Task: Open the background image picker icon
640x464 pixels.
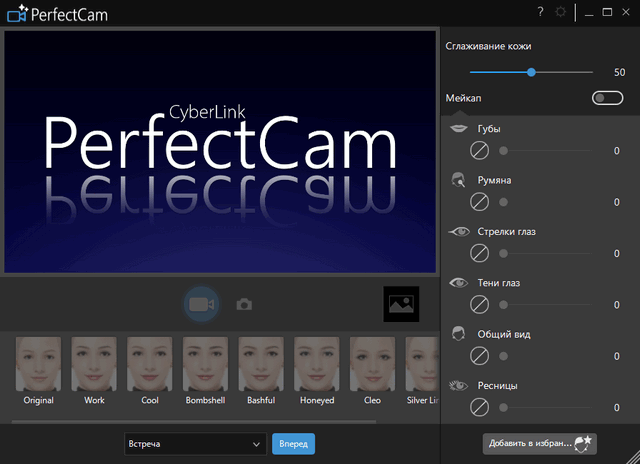Action: point(402,304)
